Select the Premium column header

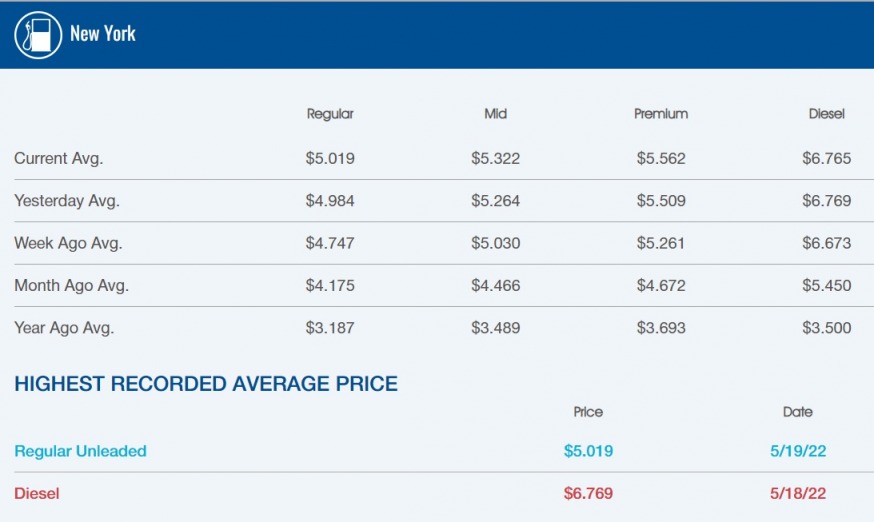coord(661,114)
